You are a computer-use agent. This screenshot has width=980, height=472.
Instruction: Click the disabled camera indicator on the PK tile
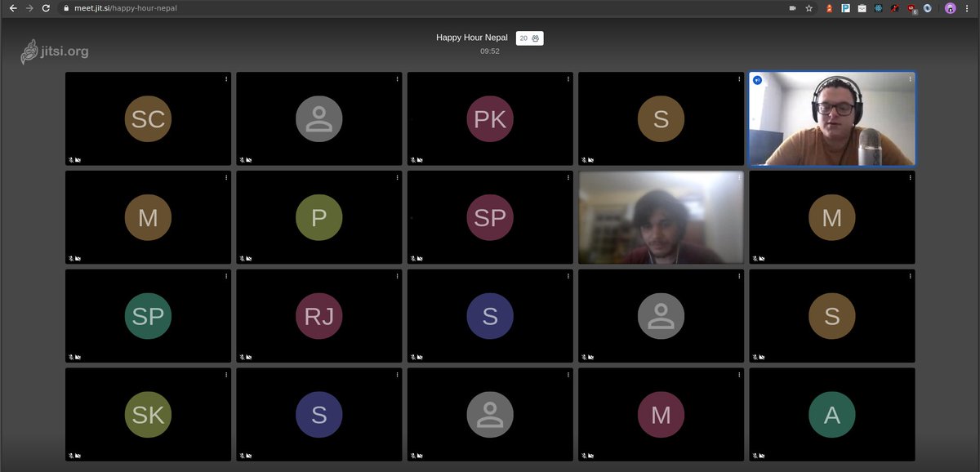pyautogui.click(x=421, y=160)
